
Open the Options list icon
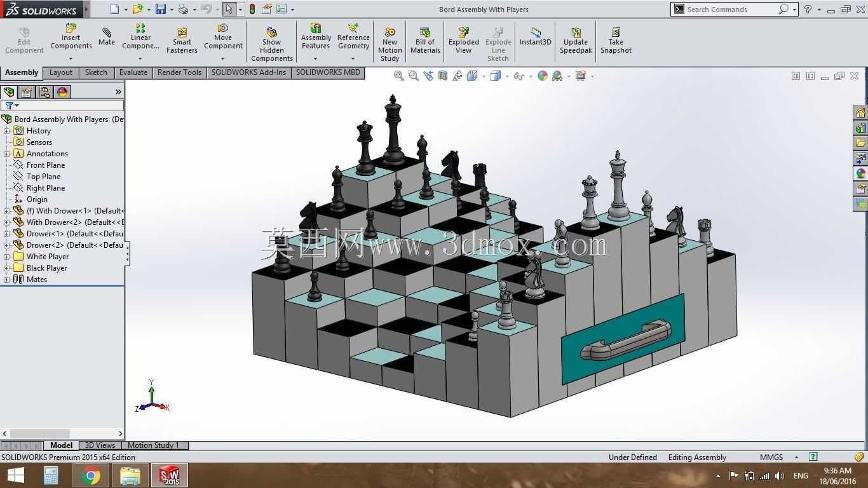281,9
